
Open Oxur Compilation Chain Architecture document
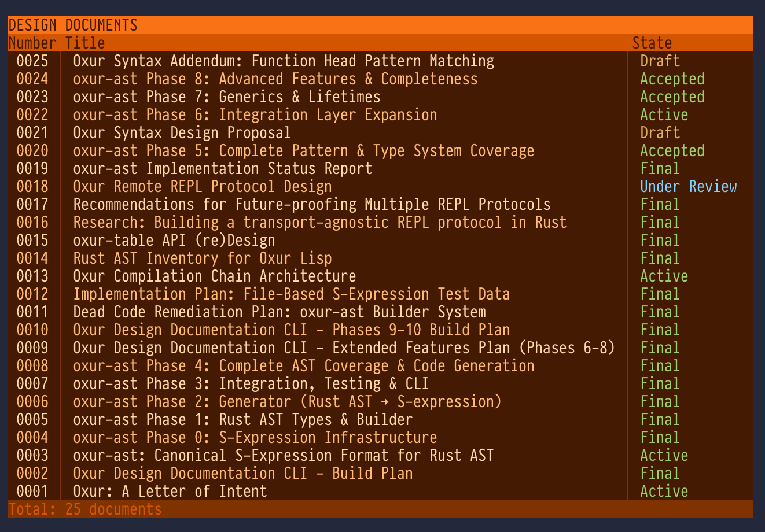tap(215, 276)
